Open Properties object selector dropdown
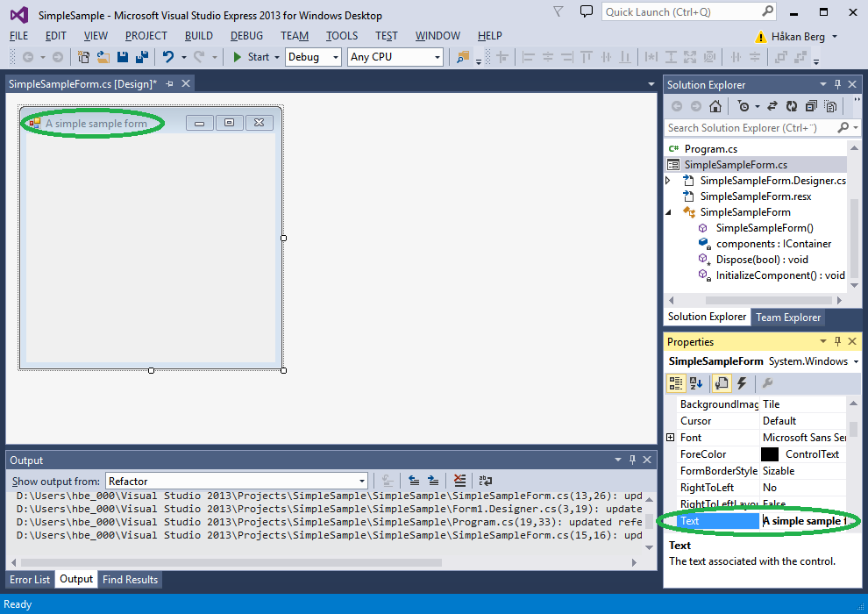868x614 pixels. click(856, 361)
